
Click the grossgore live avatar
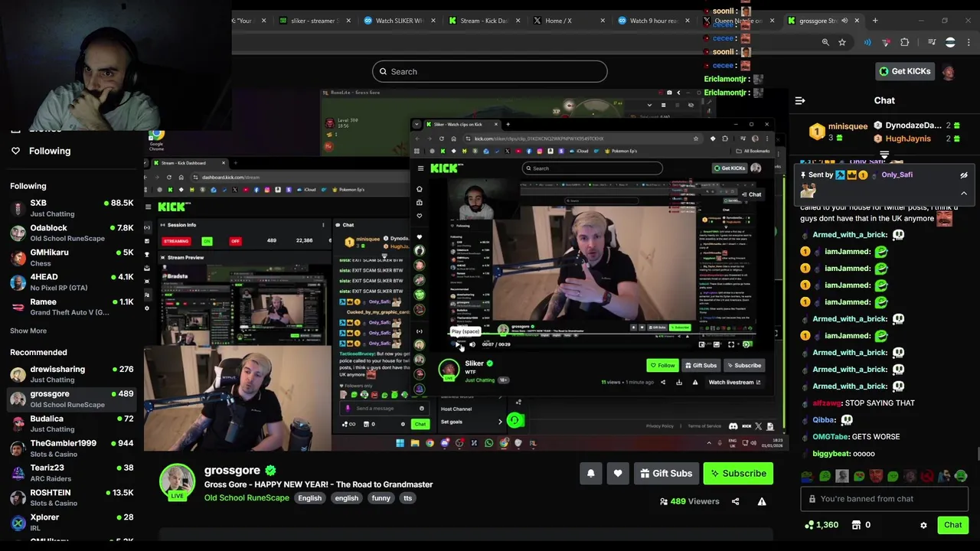click(x=177, y=482)
